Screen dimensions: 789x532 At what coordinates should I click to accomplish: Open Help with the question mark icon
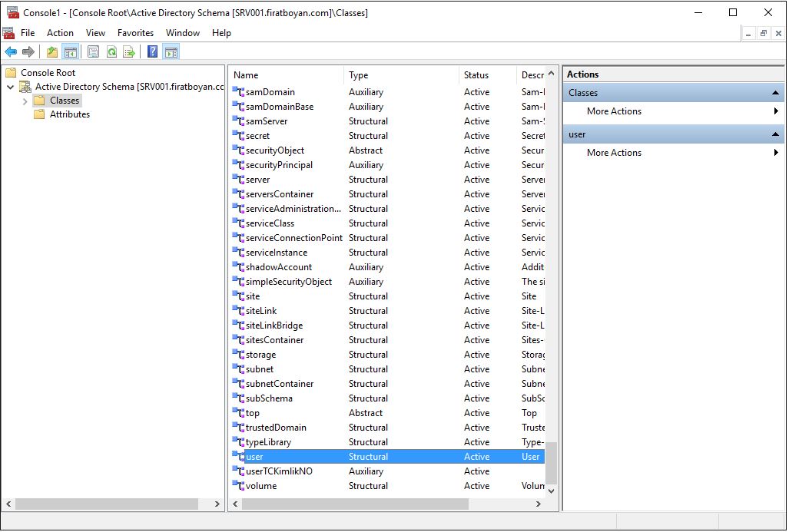pyautogui.click(x=152, y=51)
